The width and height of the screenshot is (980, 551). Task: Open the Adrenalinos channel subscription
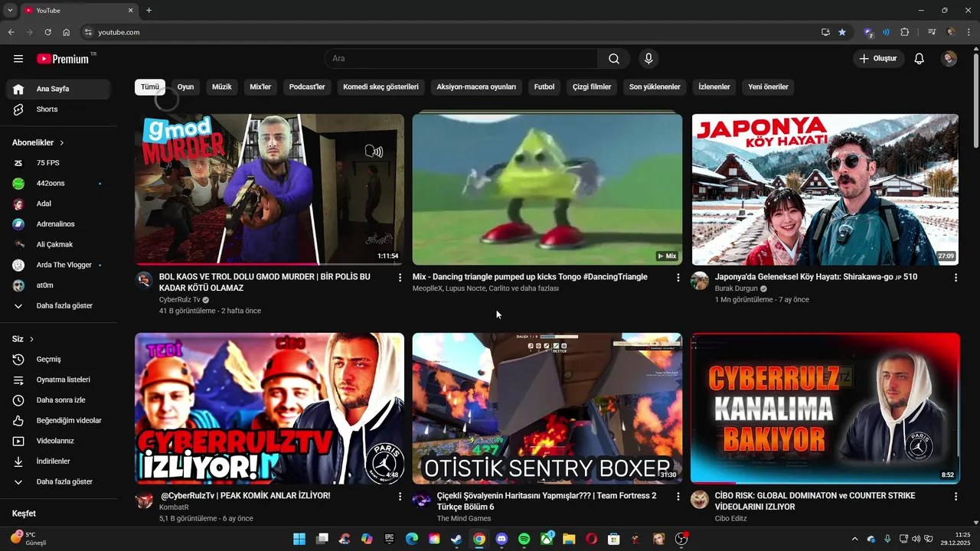point(58,224)
